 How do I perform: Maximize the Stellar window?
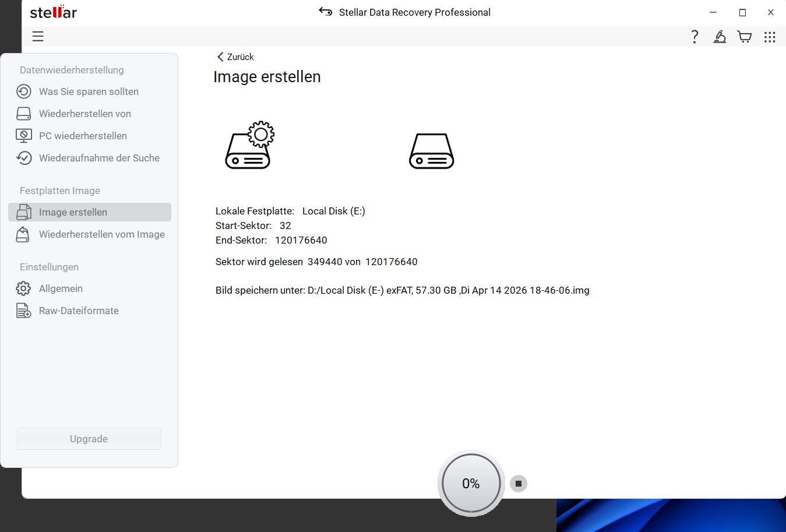(742, 12)
